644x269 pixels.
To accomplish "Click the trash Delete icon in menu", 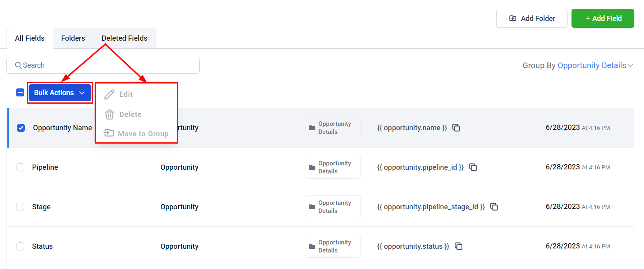I will coord(109,115).
